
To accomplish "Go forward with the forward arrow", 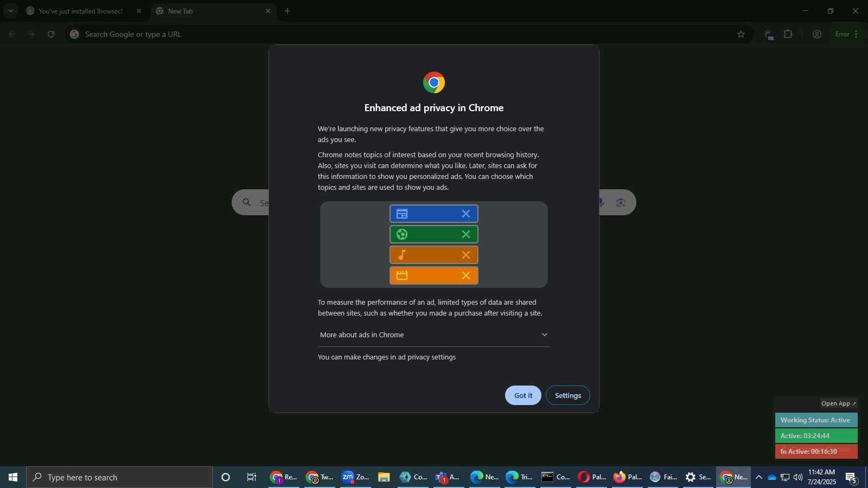I will pos(31,34).
